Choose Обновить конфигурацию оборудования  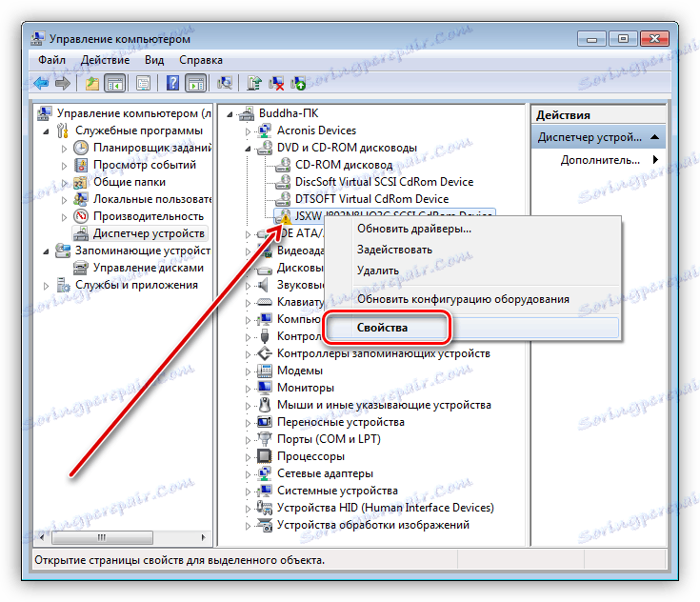coord(473,299)
